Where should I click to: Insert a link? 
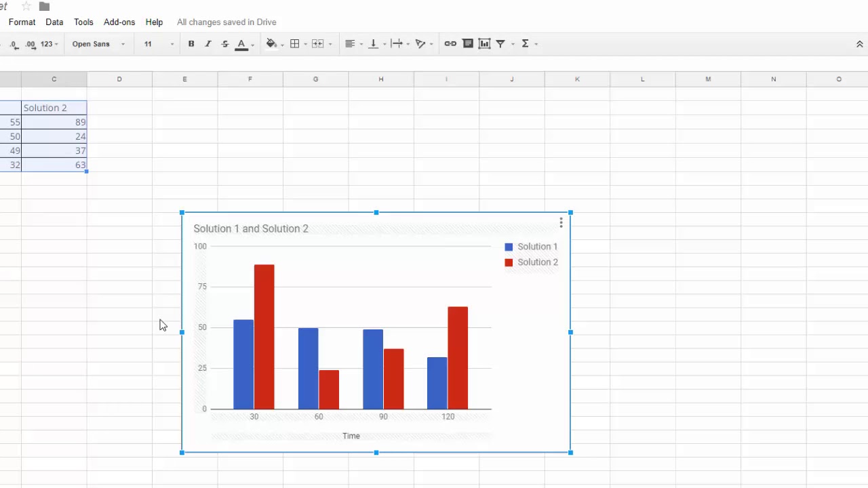click(x=450, y=44)
